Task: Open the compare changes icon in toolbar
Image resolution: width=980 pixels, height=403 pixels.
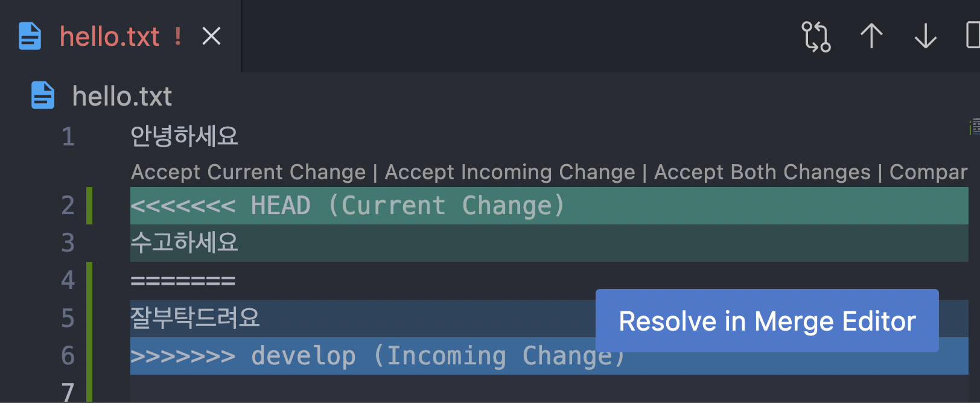Action: pyautogui.click(x=816, y=37)
